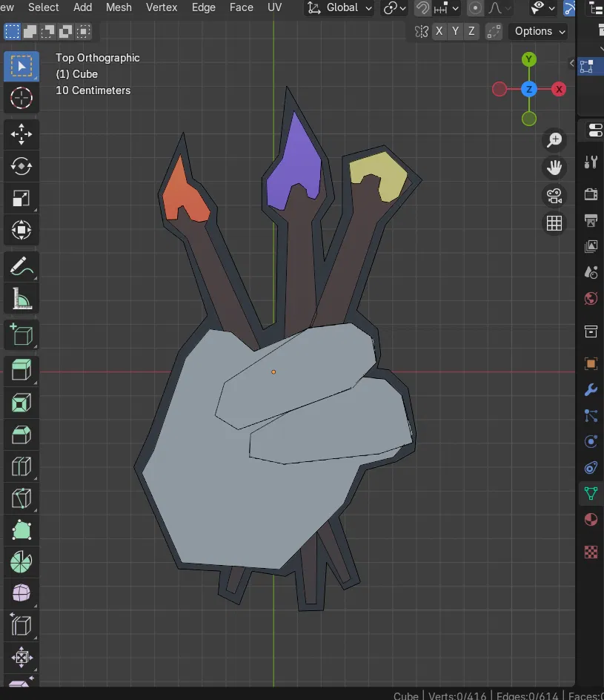
Task: Pick the Transform tool
Action: 21,231
